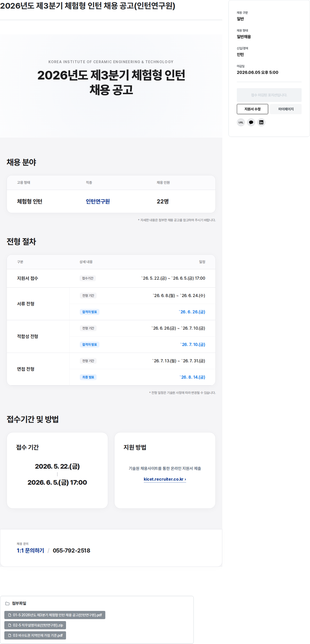Click the 최종 발표 tag
The height and width of the screenshot is (644, 310).
pos(88,377)
